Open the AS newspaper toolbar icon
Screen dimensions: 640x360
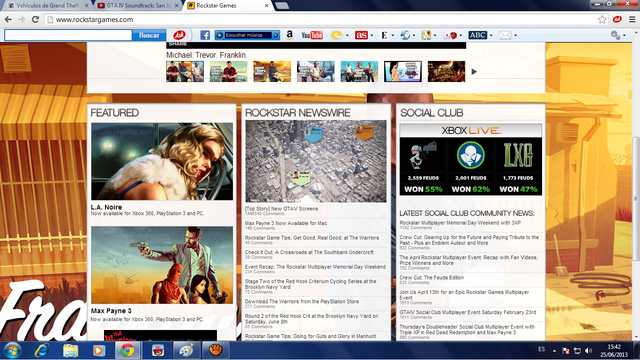(361, 35)
